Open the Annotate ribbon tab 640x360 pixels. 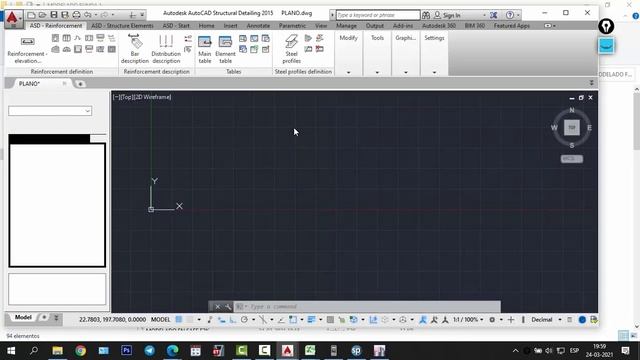[258, 26]
